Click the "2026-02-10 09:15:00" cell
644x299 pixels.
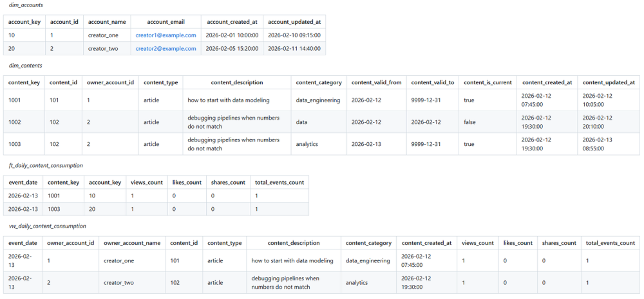(x=294, y=35)
